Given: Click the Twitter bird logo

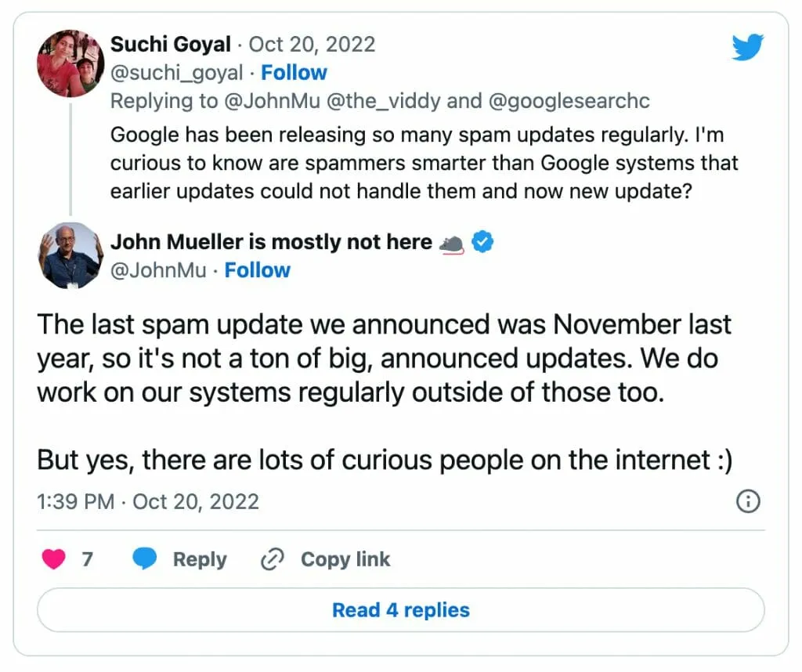Looking at the screenshot, I should click(746, 47).
